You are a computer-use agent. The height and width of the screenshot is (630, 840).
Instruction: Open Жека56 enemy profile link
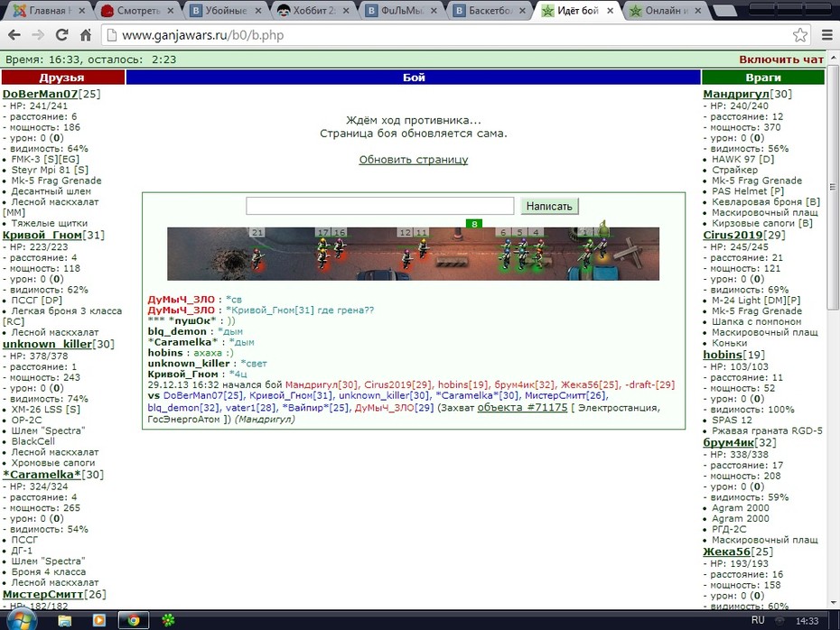point(727,551)
